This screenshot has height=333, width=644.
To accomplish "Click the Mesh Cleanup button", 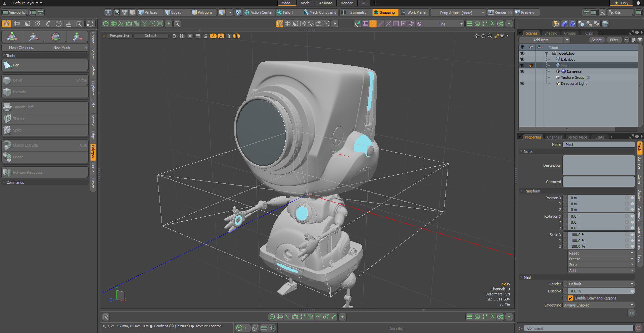I will coord(22,48).
